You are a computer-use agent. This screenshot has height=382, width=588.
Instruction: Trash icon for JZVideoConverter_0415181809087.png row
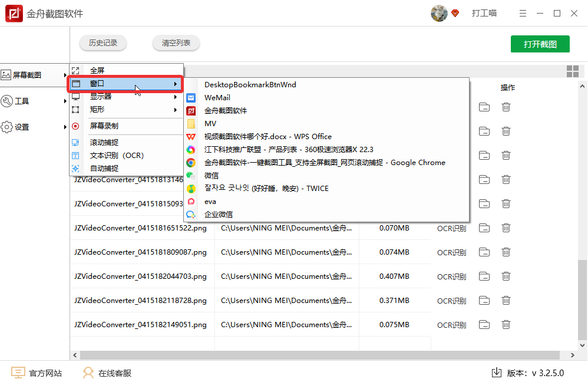point(506,252)
